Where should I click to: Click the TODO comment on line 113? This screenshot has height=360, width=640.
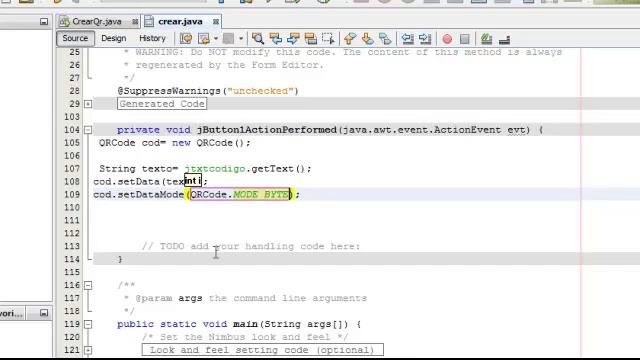click(x=251, y=246)
